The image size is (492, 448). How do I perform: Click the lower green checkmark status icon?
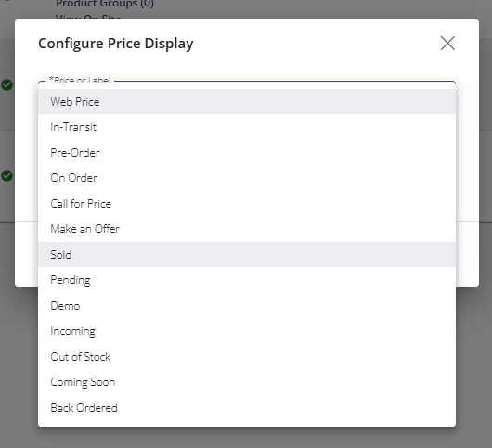[x=6, y=175]
